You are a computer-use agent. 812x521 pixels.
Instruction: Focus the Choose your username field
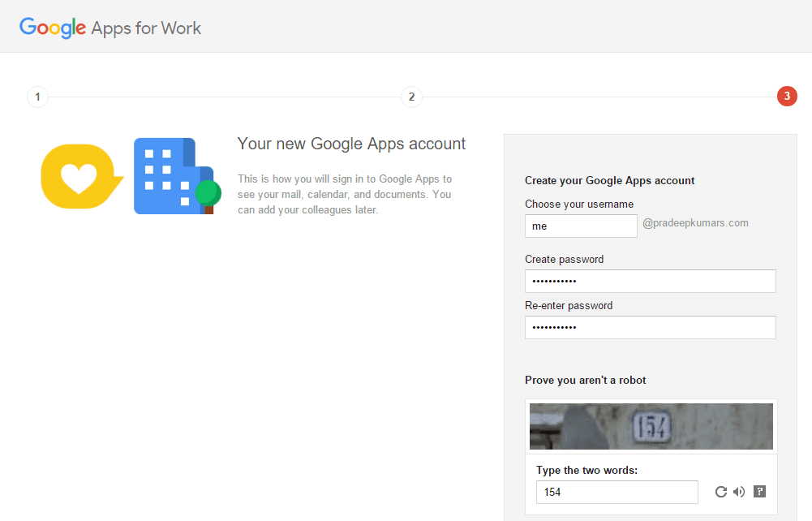tap(581, 226)
